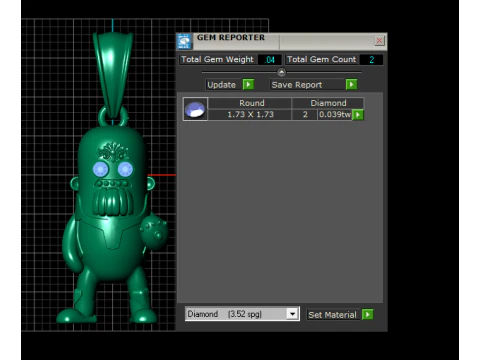This screenshot has height=360, width=480.
Task: Click the Total Gem Count value 2
Action: coord(371,60)
